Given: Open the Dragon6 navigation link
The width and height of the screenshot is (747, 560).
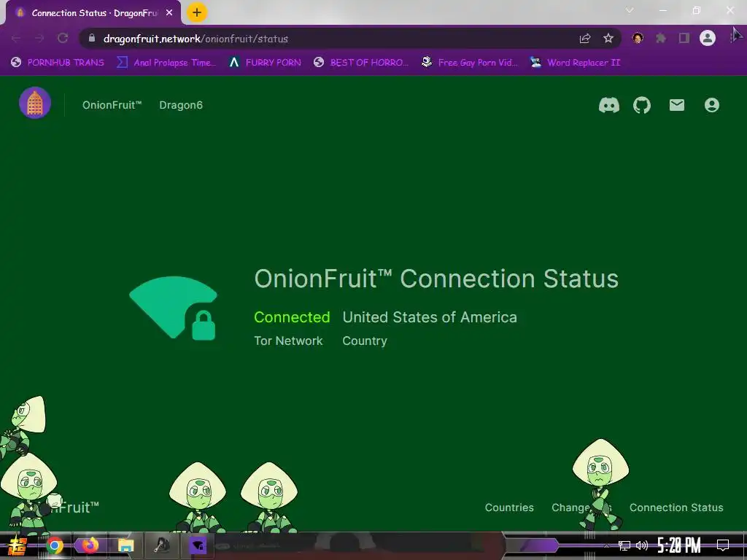Looking at the screenshot, I should tap(181, 105).
